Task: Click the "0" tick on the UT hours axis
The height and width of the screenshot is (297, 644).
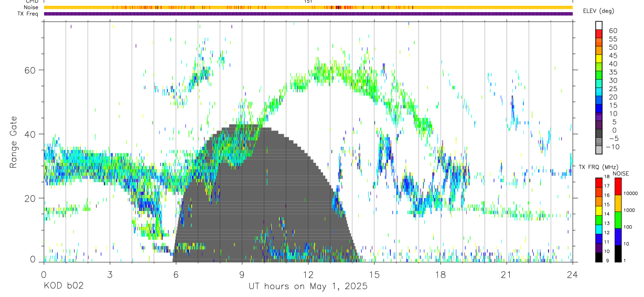Action: point(44,274)
